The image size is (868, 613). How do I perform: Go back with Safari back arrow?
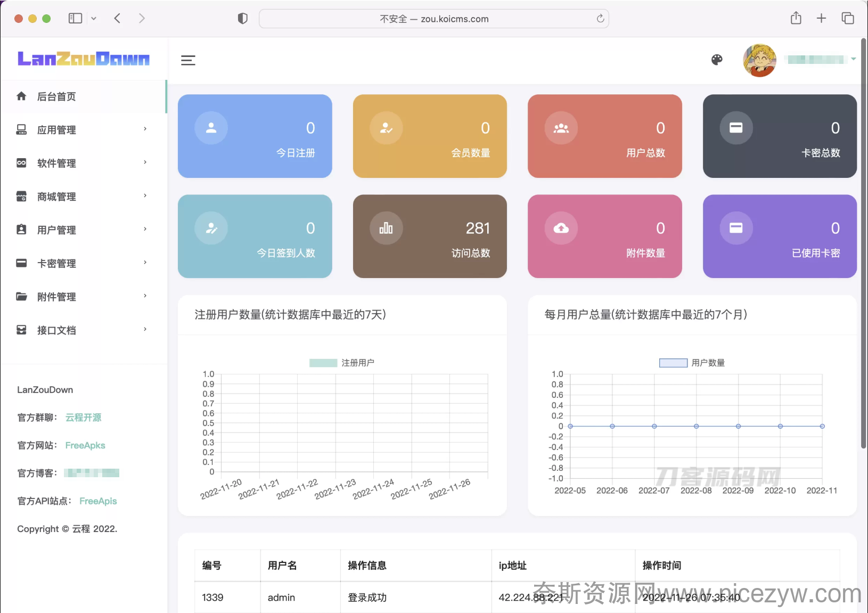(x=117, y=18)
